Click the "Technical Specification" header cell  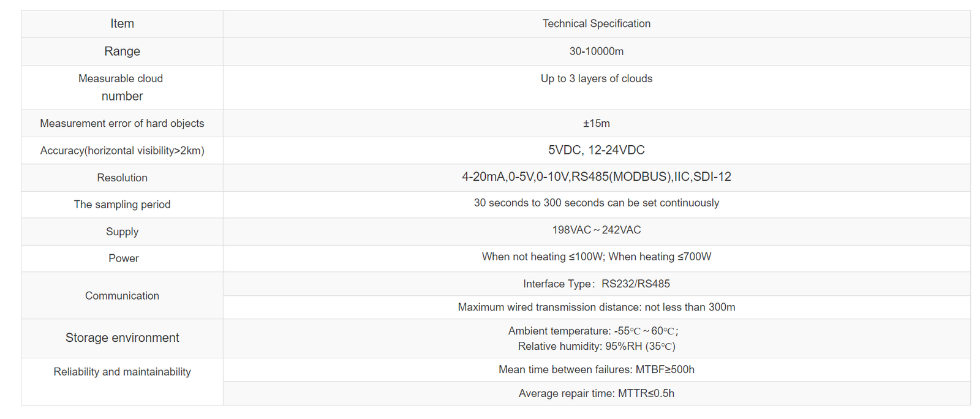[x=596, y=24]
